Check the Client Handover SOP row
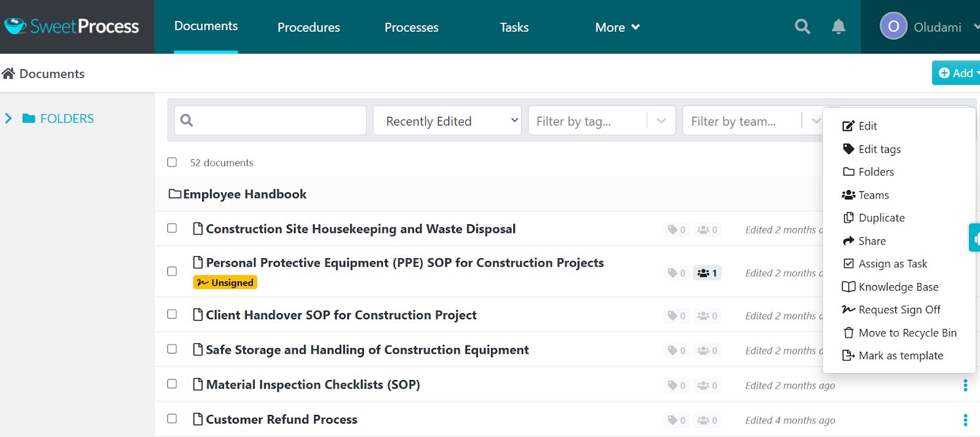This screenshot has height=437, width=980. click(172, 314)
